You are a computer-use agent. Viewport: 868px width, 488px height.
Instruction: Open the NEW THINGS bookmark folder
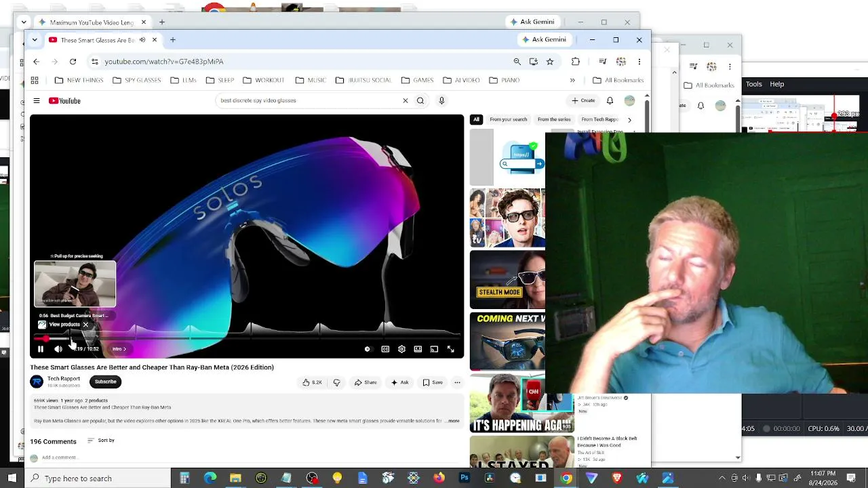[x=79, y=80]
